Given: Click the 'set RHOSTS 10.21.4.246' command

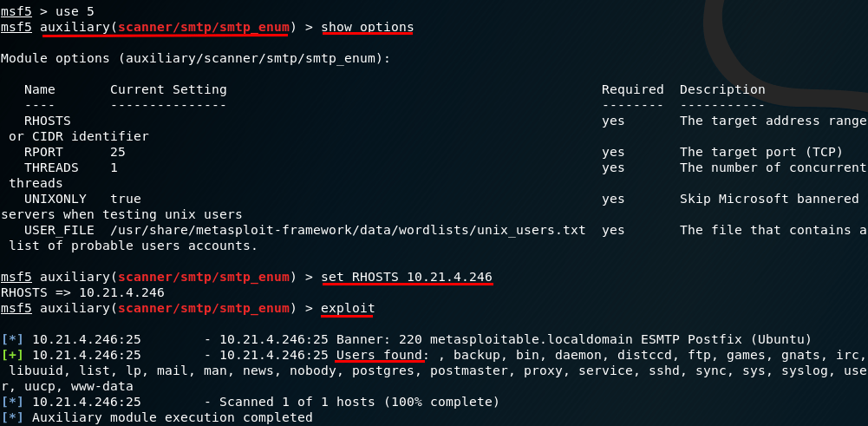Looking at the screenshot, I should 406,277.
